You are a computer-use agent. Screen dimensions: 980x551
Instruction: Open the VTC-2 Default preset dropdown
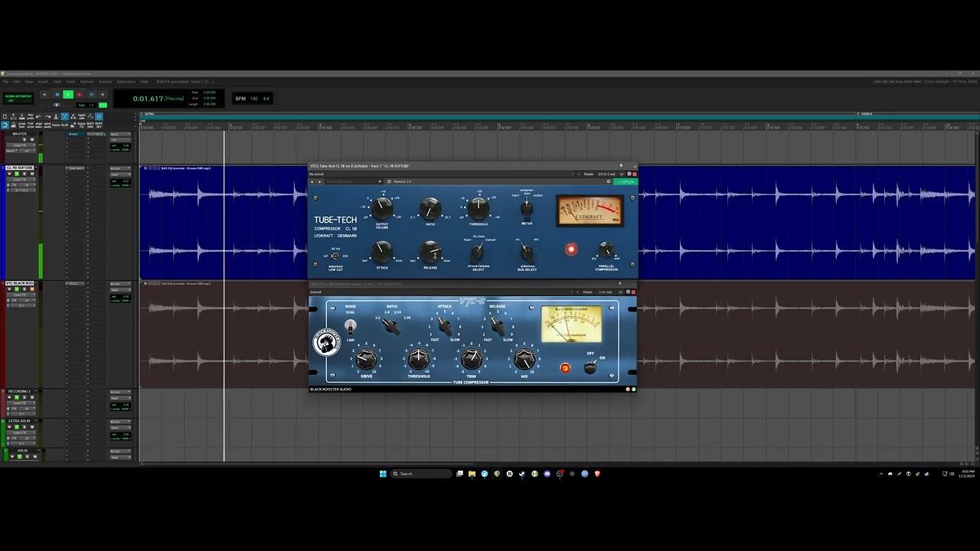pos(440,292)
